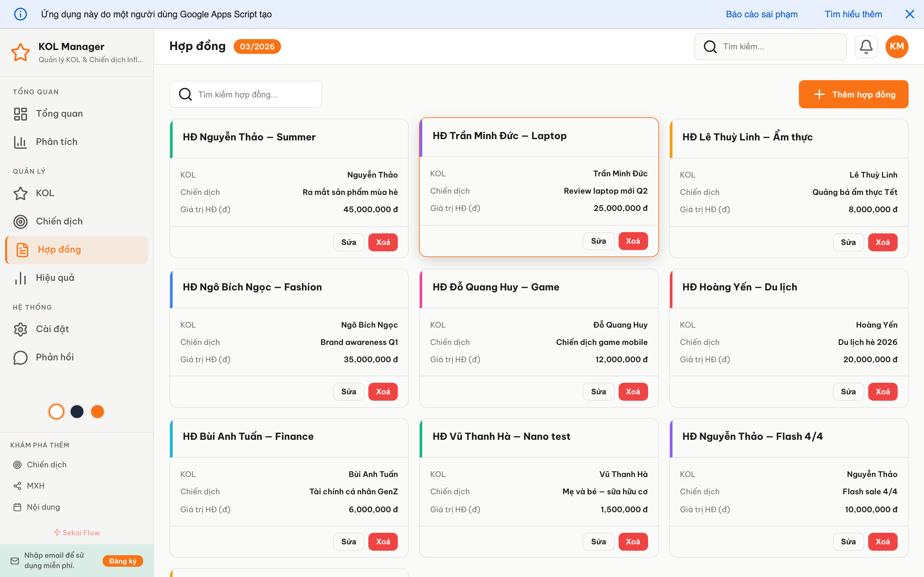This screenshot has height=577, width=924.
Task: Open the Nội dung calendar icon
Action: (18, 506)
